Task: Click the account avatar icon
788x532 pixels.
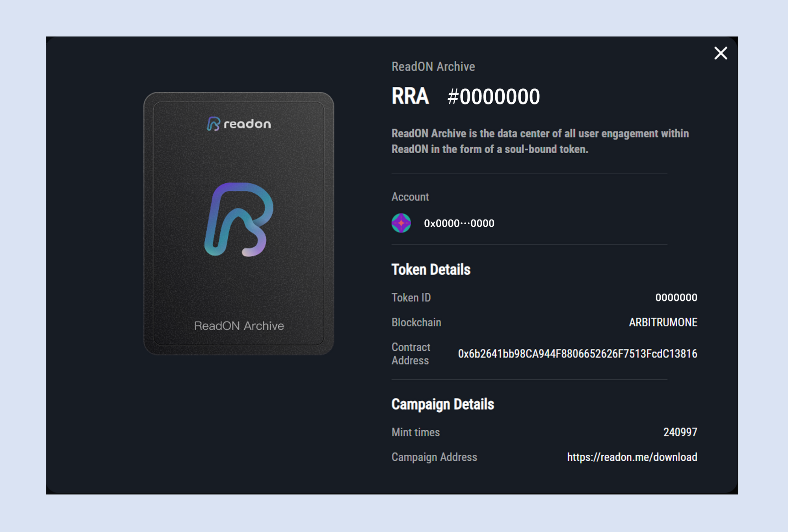Action: pyautogui.click(x=401, y=223)
